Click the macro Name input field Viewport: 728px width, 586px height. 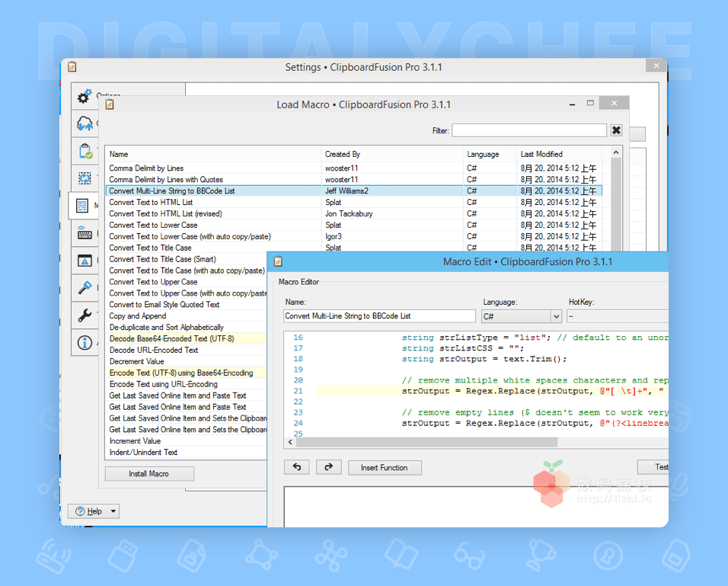pyautogui.click(x=379, y=316)
